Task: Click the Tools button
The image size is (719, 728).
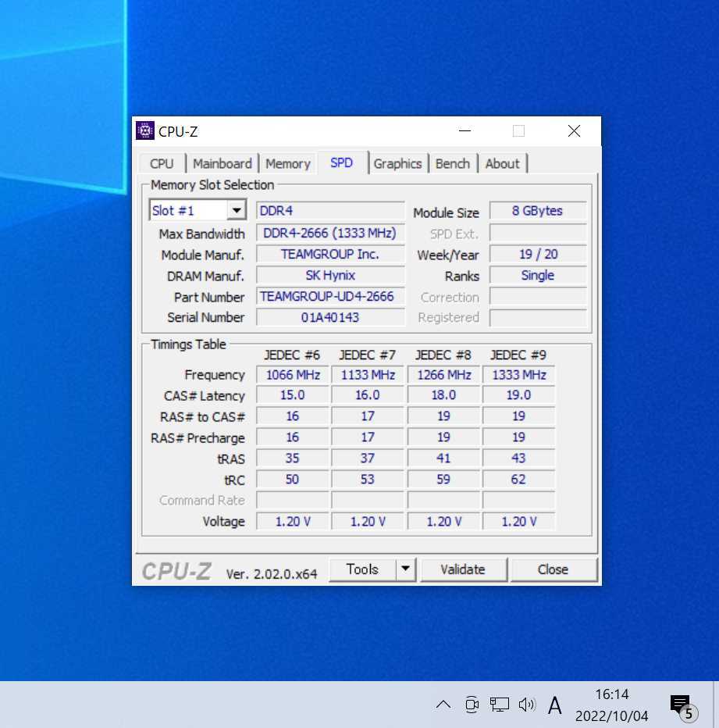Action: 362,569
